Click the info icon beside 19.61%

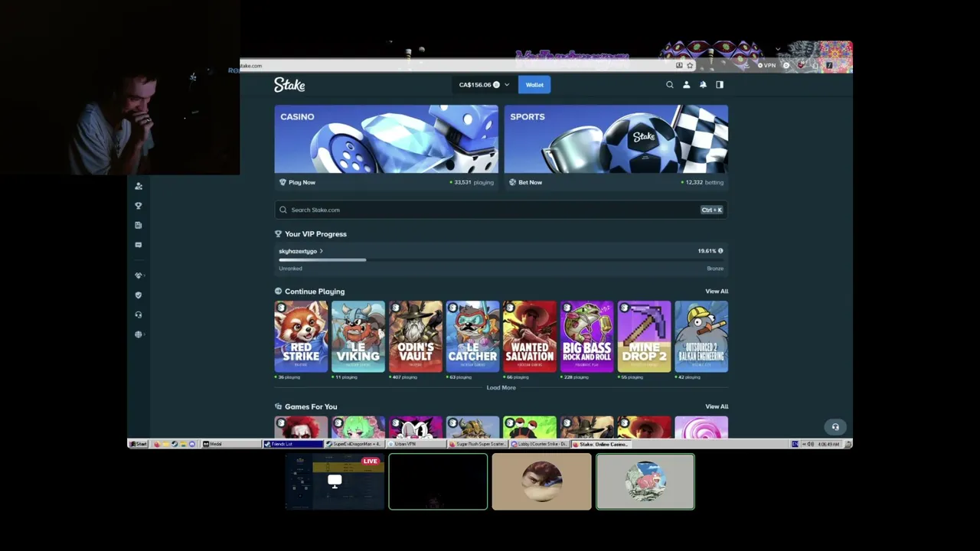point(720,251)
